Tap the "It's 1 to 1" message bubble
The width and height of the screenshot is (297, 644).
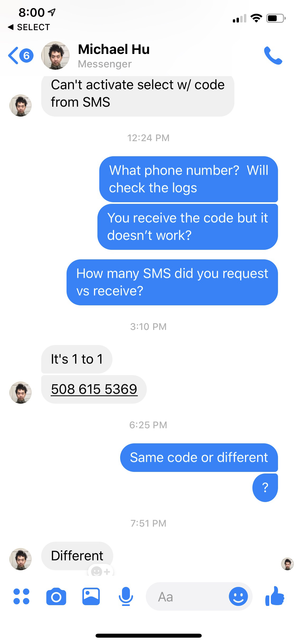tap(77, 359)
